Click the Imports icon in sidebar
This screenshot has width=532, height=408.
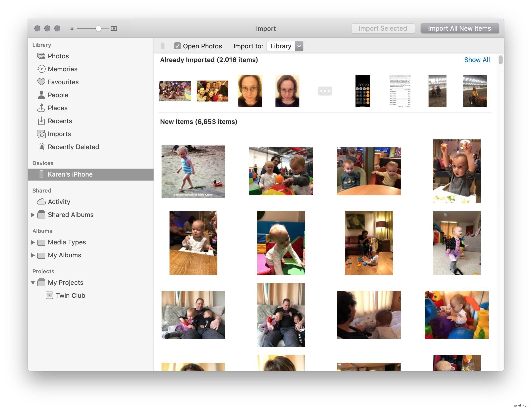[41, 133]
